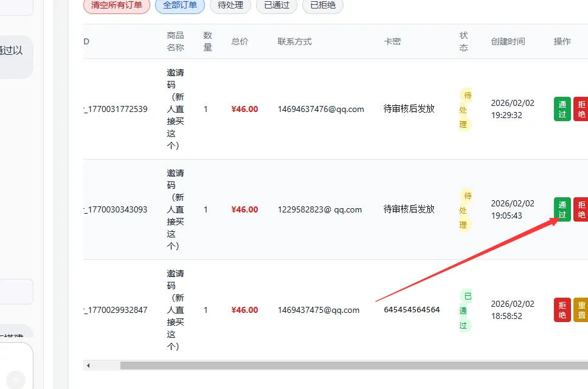Reject order _1770030343093 using 拒绝
The image size is (588, 389).
(x=582, y=209)
